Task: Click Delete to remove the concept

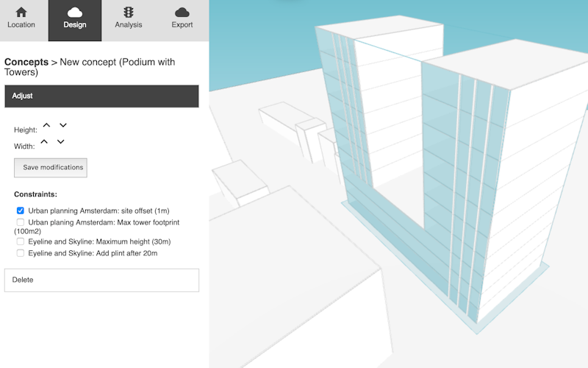Action: click(101, 280)
